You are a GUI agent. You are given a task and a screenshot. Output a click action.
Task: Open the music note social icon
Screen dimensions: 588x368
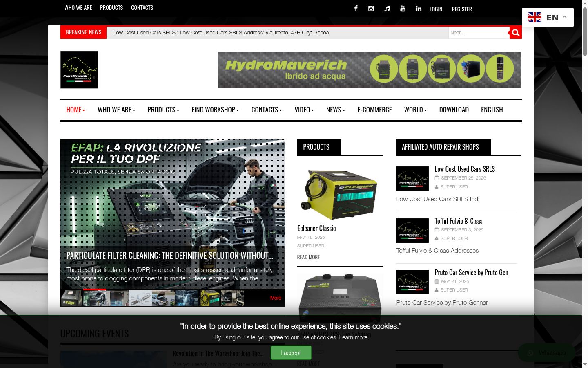point(387,9)
